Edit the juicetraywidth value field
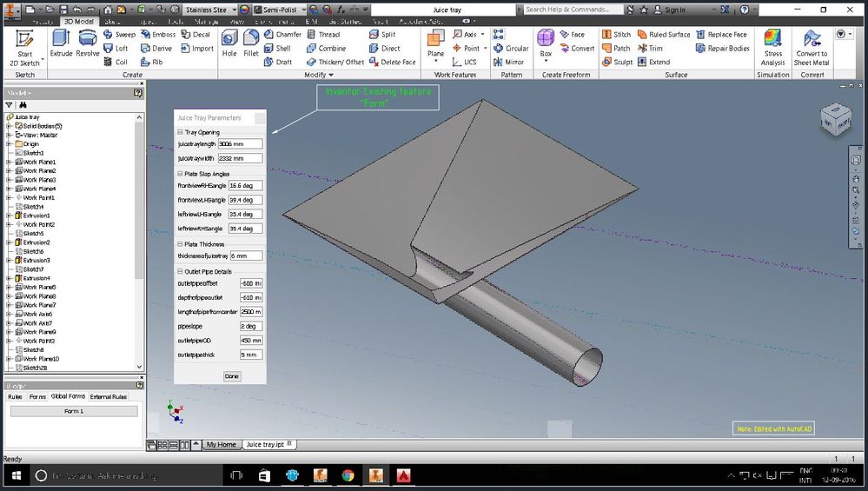The image size is (868, 491). 241,158
